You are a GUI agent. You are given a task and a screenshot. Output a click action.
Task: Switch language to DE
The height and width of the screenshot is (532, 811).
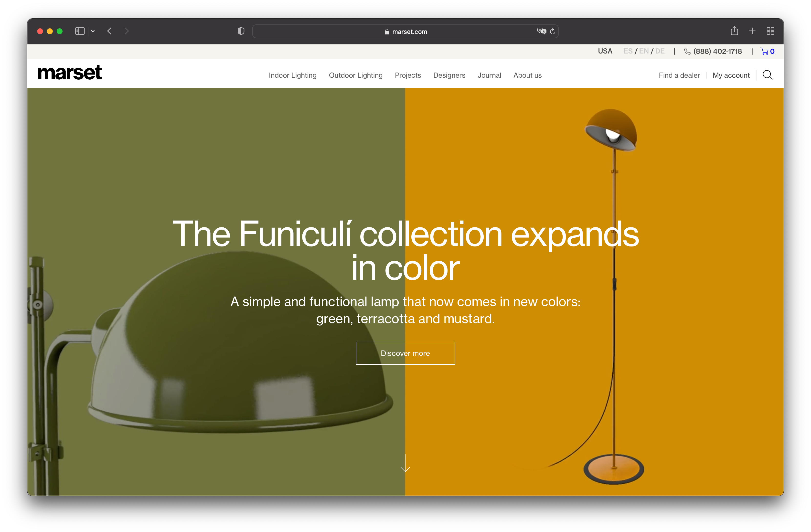point(660,51)
